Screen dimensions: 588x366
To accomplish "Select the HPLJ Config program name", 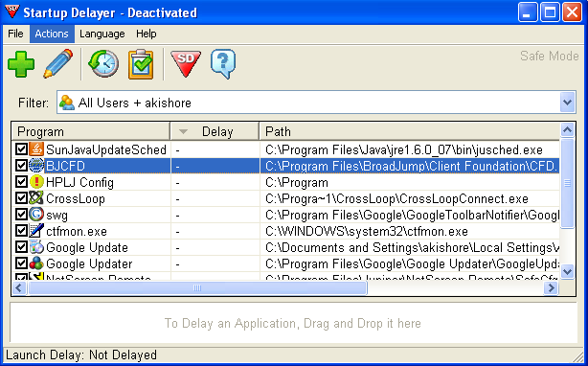I will click(x=79, y=182).
